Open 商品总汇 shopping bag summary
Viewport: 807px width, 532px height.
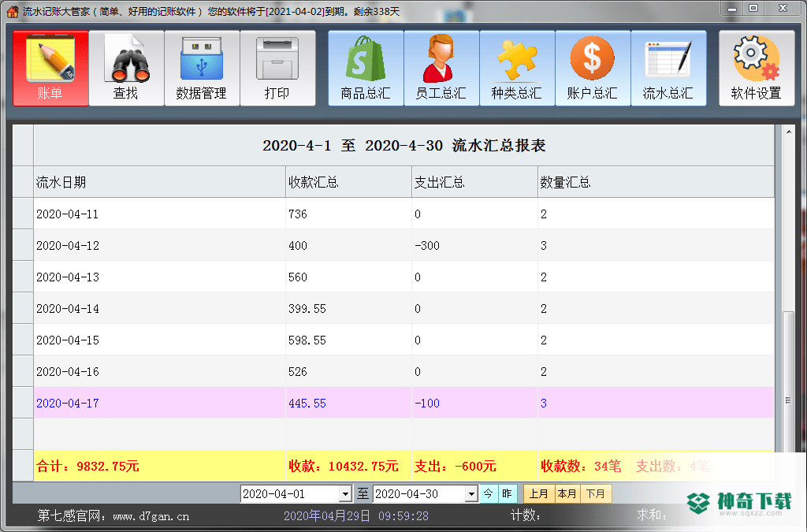coord(366,68)
